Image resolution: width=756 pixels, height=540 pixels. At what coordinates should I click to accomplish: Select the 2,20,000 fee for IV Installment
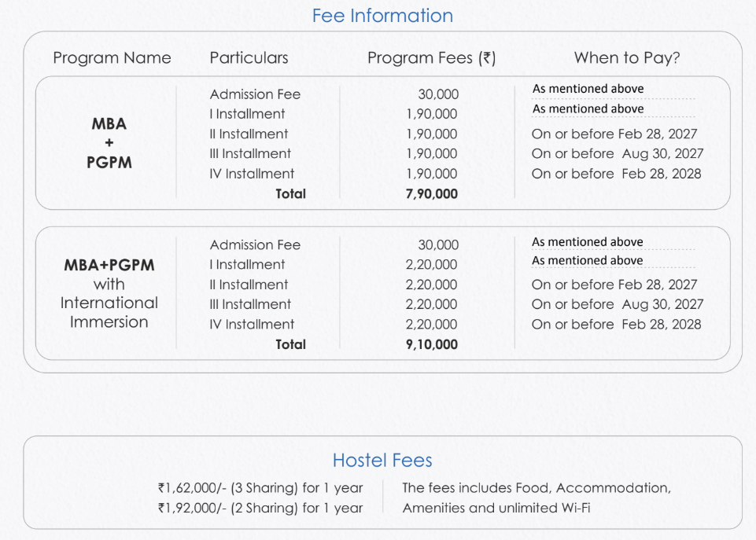click(431, 324)
